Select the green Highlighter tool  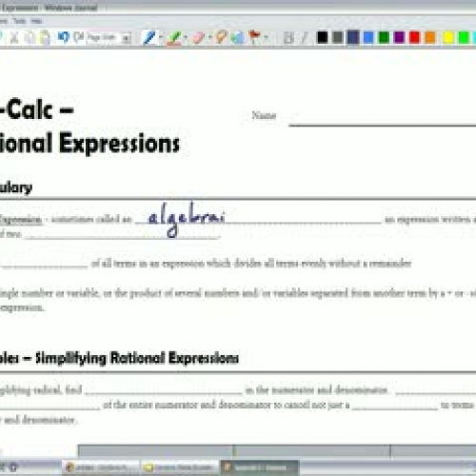pyautogui.click(x=174, y=38)
